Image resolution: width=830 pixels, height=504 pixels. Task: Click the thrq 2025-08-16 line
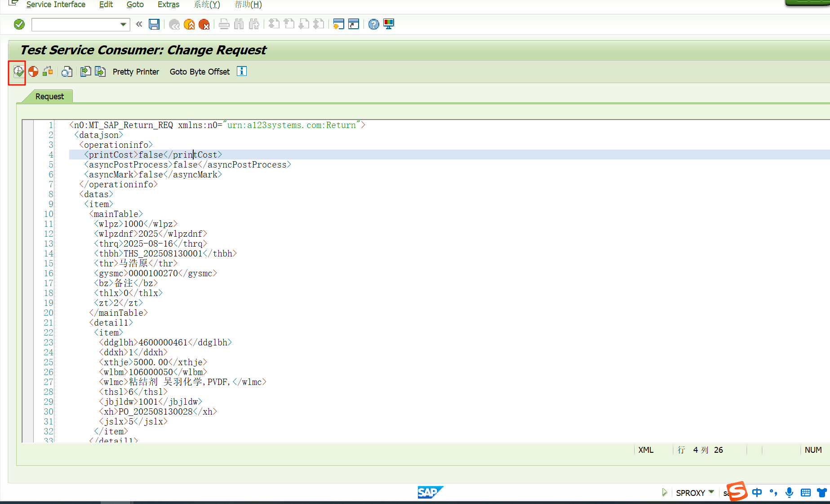(x=151, y=244)
